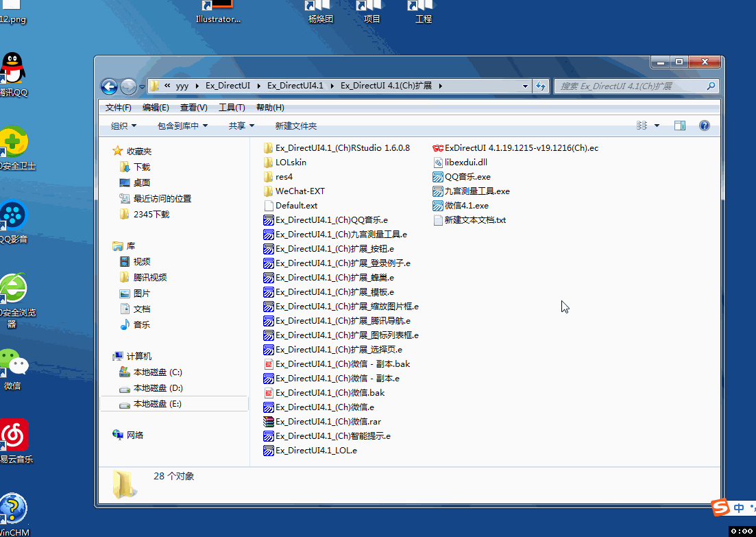The width and height of the screenshot is (756, 537).
Task: Click 新建文件夹 button
Action: (296, 126)
